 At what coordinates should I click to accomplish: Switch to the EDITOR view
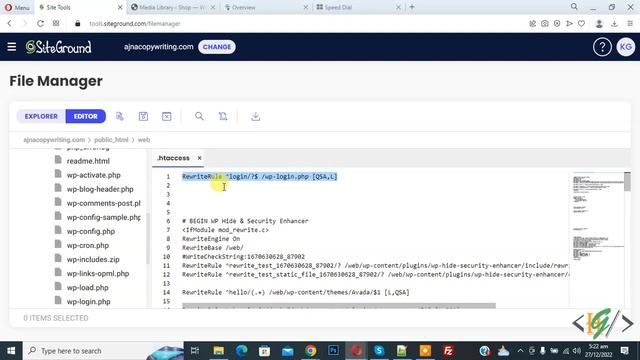click(86, 116)
